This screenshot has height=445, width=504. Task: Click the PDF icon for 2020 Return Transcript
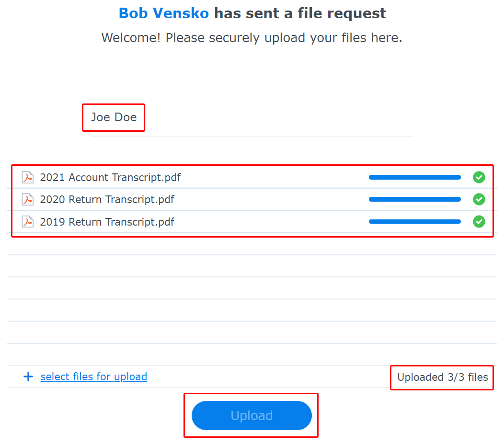click(28, 200)
